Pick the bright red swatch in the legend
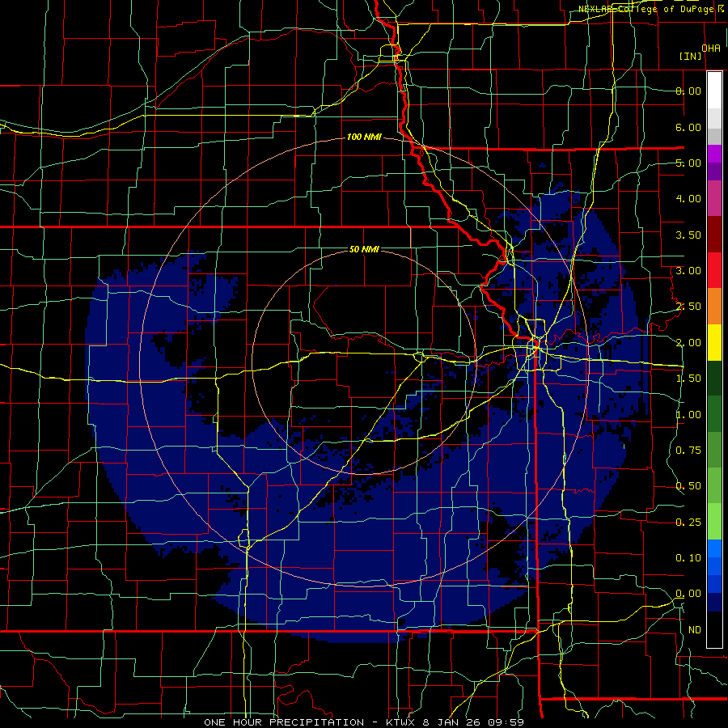 714,271
